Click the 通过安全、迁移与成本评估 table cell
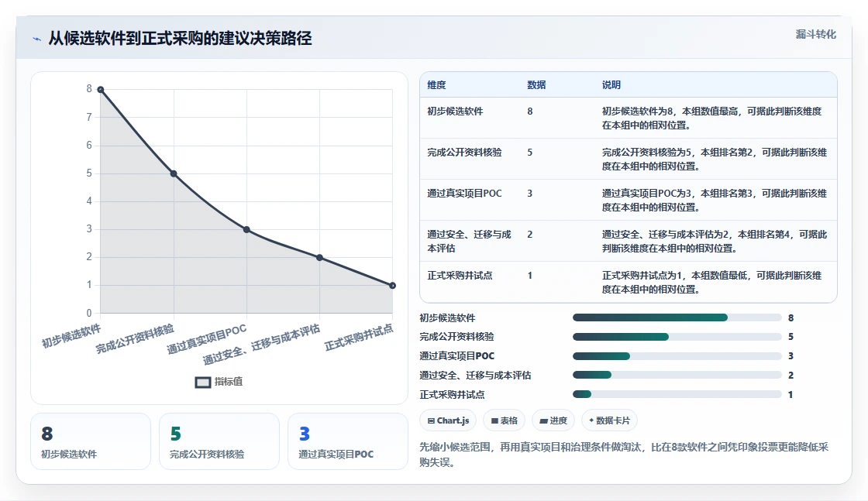Image resolution: width=868 pixels, height=501 pixels. click(469, 242)
